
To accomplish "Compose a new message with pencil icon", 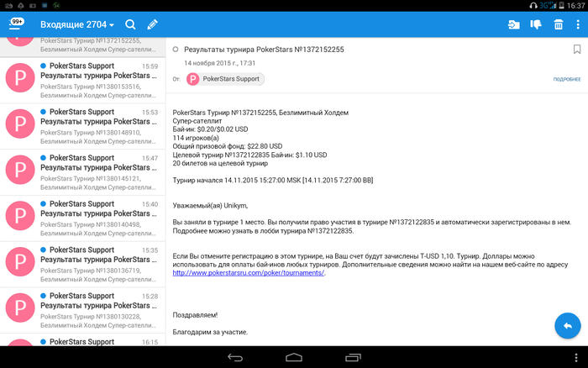I will pos(152,24).
